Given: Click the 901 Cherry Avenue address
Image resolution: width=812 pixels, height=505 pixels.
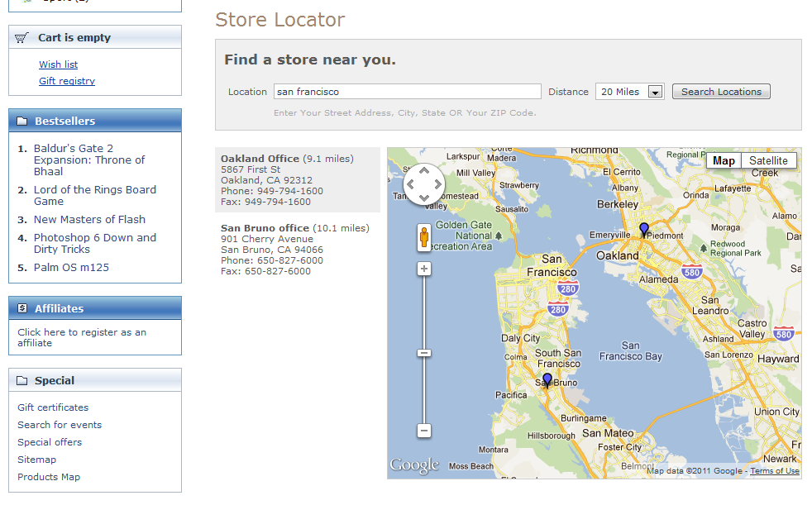Looking at the screenshot, I should pyautogui.click(x=267, y=239).
